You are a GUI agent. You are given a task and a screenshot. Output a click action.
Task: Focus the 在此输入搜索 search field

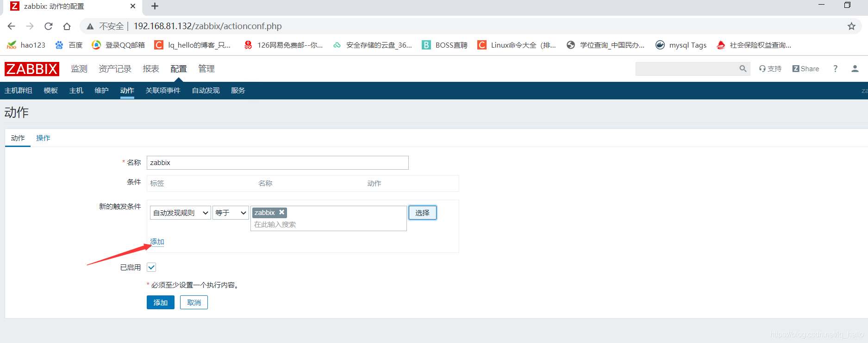[329, 224]
